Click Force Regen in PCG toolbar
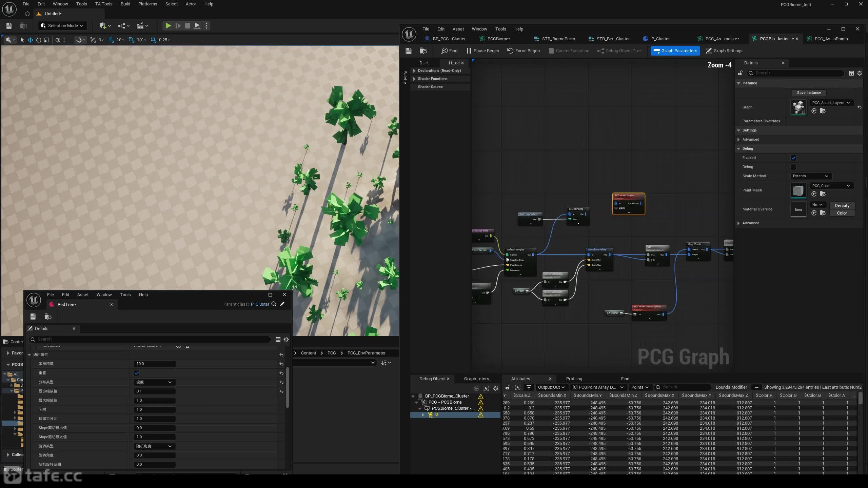This screenshot has width=868, height=488. 524,51
